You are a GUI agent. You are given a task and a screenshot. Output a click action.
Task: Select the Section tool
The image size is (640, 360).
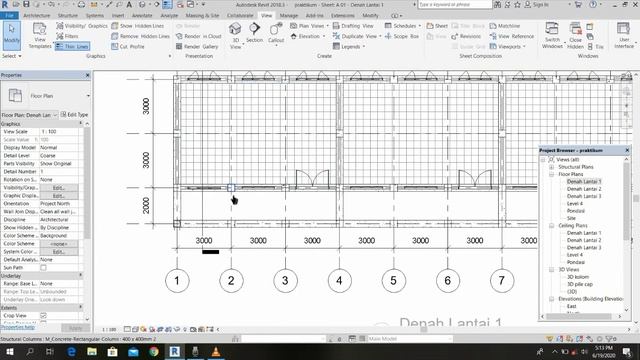click(255, 33)
